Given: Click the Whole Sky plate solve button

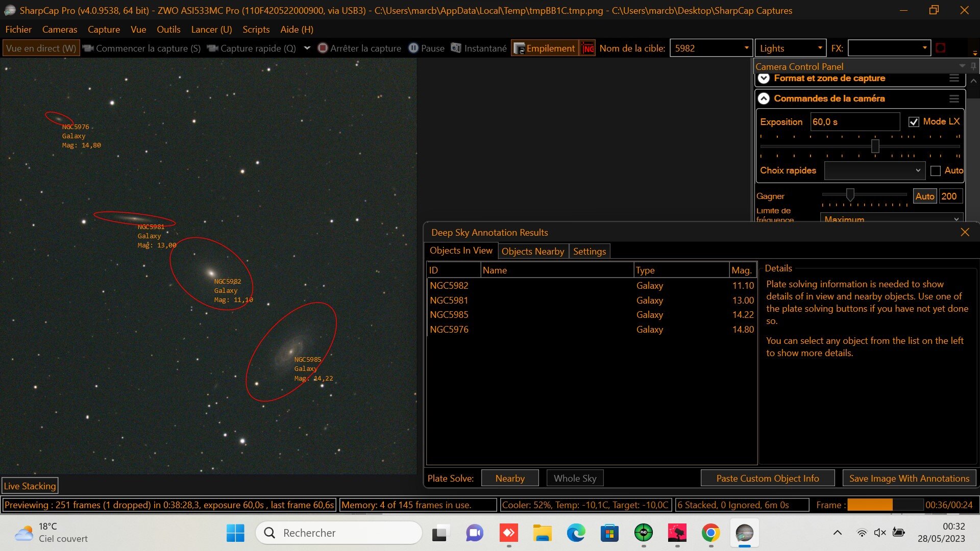Looking at the screenshot, I should 575,479.
